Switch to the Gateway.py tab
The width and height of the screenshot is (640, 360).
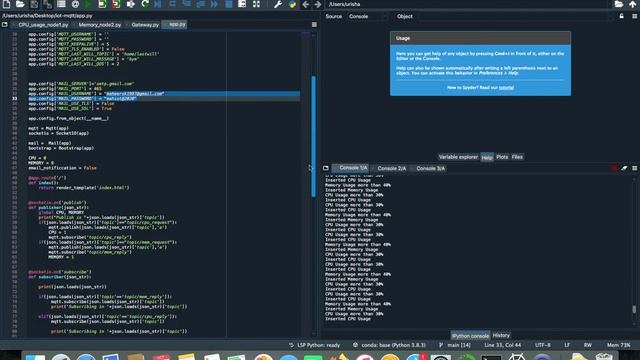coord(145,24)
